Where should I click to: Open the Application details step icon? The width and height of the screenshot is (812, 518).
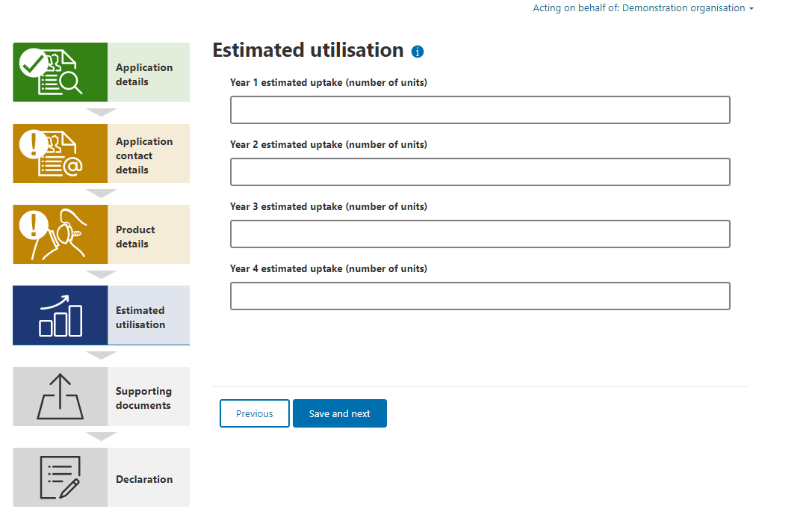click(60, 72)
